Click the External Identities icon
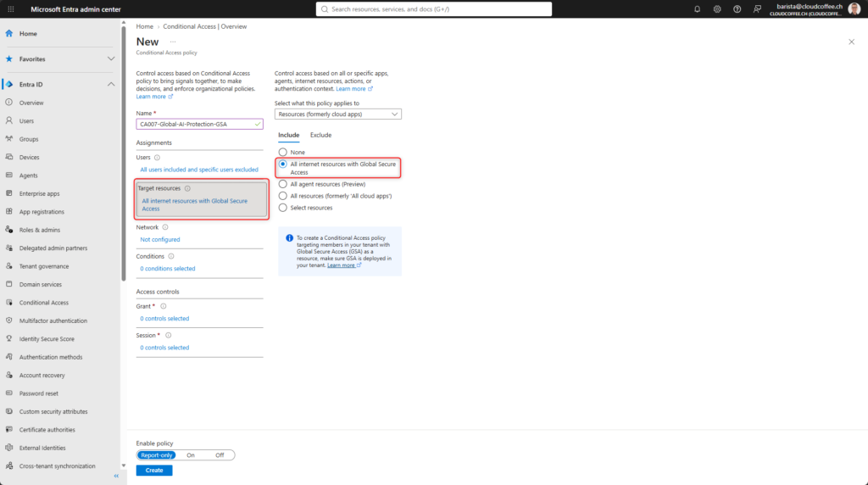 [x=8, y=448]
